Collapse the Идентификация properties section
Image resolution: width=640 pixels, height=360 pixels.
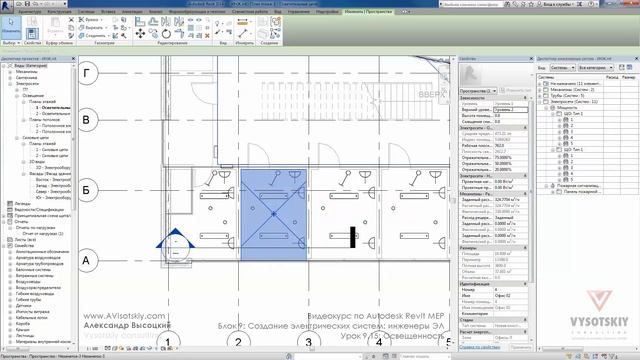(525, 284)
